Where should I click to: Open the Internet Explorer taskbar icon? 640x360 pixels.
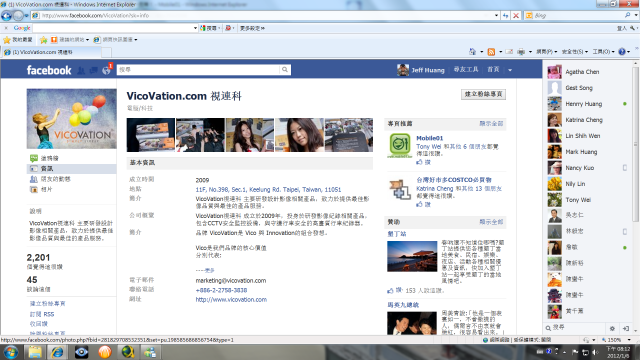[58, 352]
